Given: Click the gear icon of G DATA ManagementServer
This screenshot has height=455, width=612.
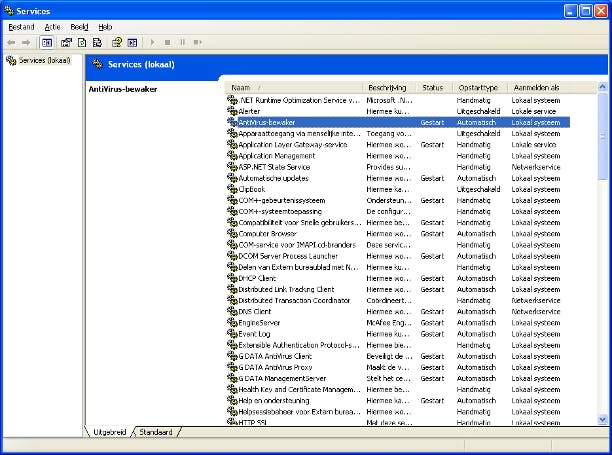Looking at the screenshot, I should (232, 379).
